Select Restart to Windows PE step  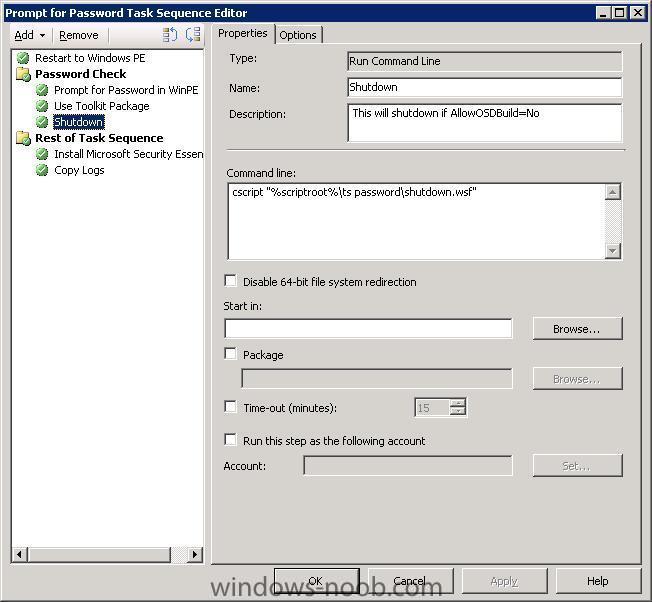(x=90, y=58)
